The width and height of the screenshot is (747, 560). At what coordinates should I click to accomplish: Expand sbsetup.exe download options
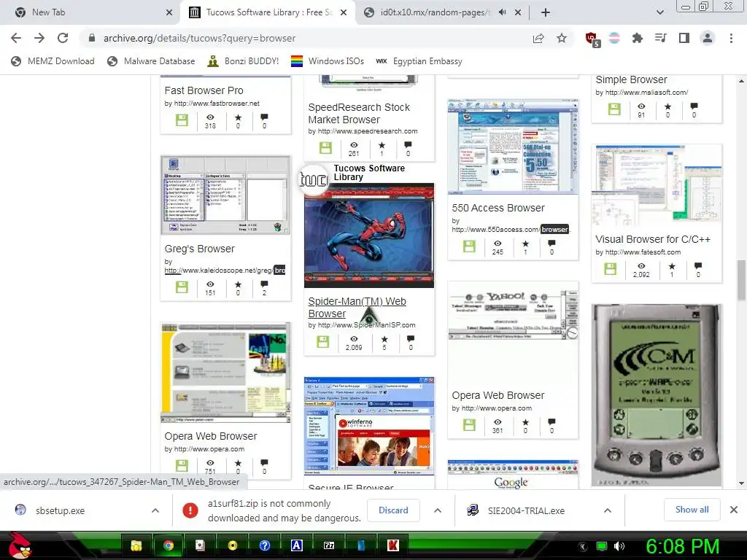point(155,510)
